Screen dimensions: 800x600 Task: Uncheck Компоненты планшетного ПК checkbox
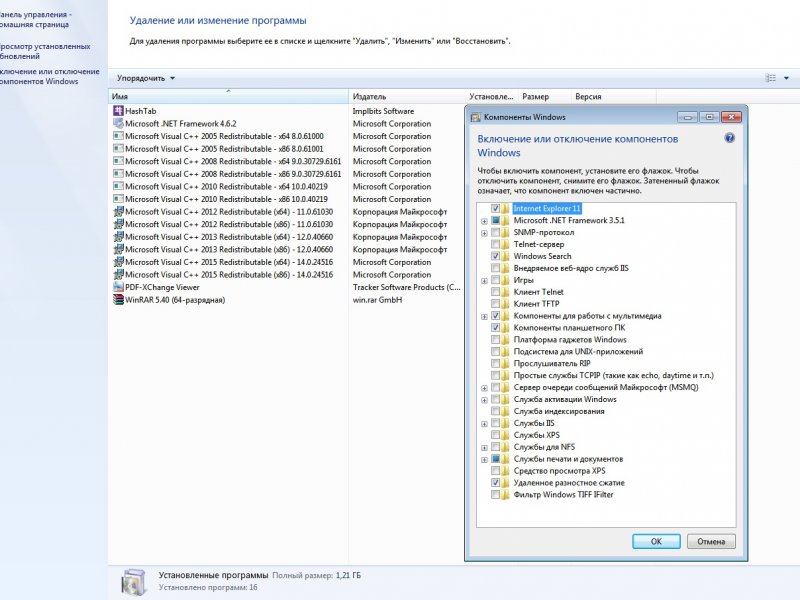click(495, 328)
